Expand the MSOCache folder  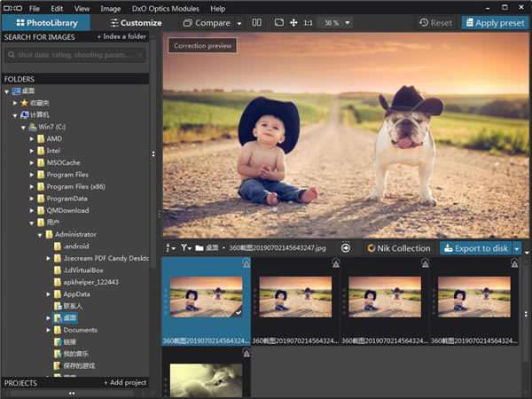[32, 163]
